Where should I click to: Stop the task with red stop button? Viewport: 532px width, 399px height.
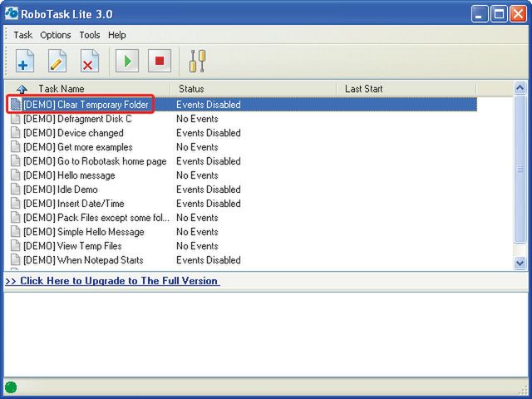pos(160,61)
